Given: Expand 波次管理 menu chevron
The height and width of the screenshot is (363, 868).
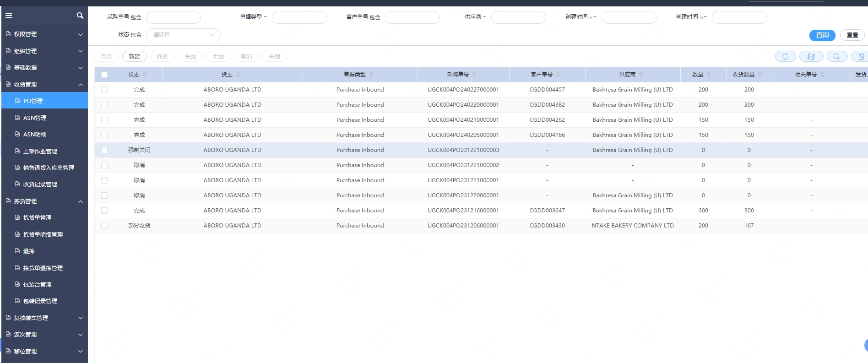Looking at the screenshot, I should [81, 335].
